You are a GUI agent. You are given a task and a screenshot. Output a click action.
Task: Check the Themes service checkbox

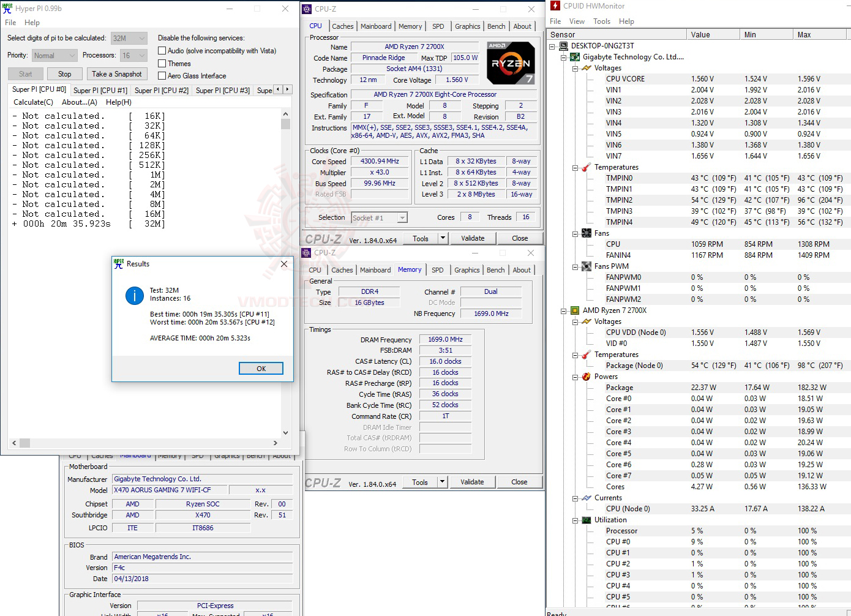click(x=162, y=64)
